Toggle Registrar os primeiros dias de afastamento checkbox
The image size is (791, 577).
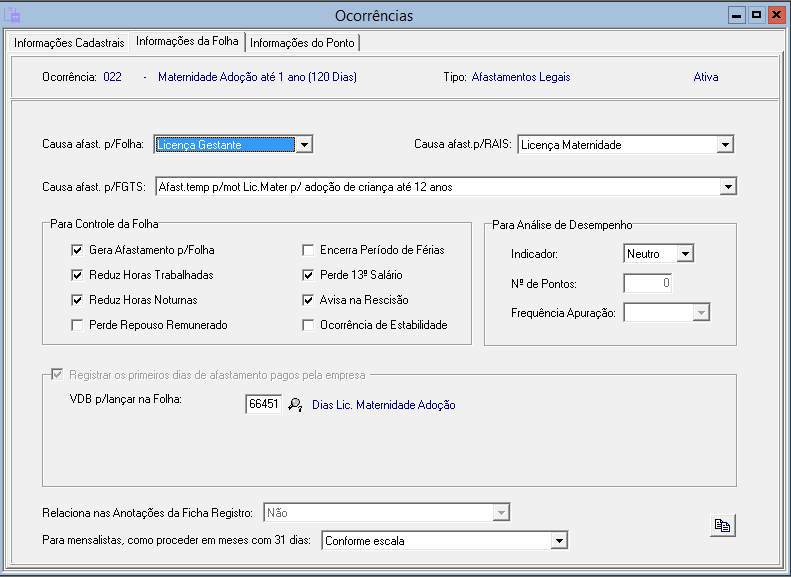coord(58,374)
